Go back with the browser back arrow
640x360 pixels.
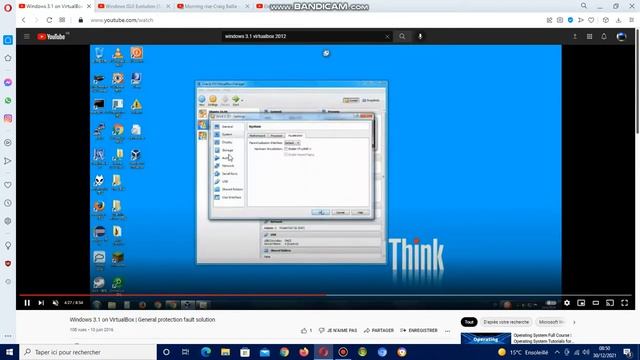[24, 20]
